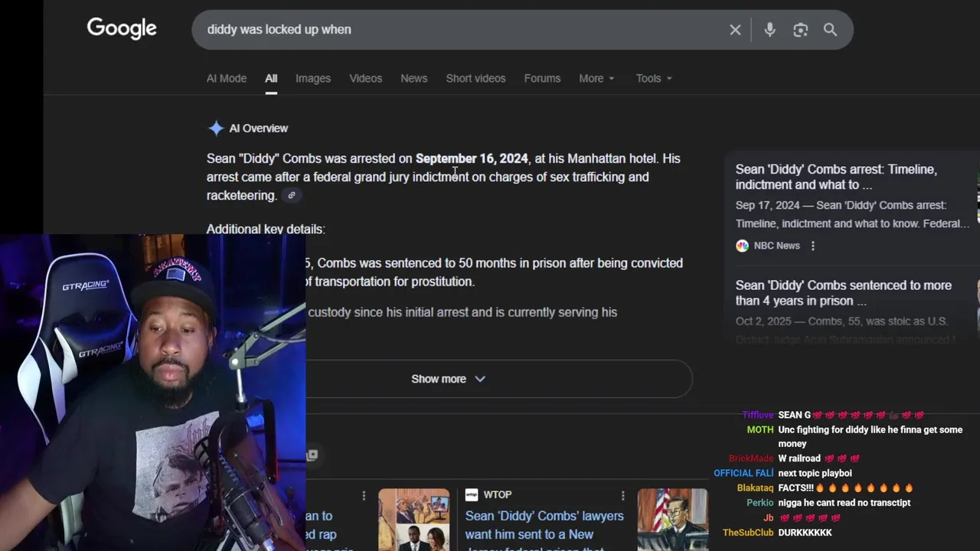Viewport: 980px width, 551px height.
Task: Open thumbnail left of WTOP article
Action: tap(413, 520)
